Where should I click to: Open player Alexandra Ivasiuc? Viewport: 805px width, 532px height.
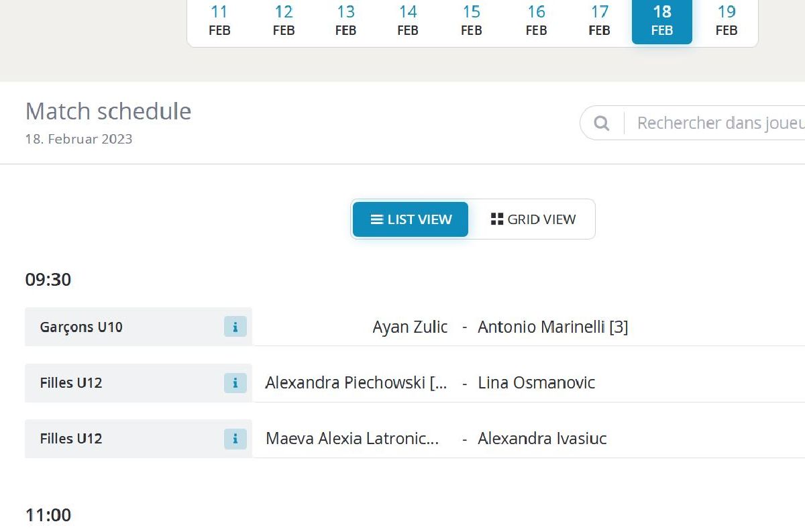pos(542,439)
